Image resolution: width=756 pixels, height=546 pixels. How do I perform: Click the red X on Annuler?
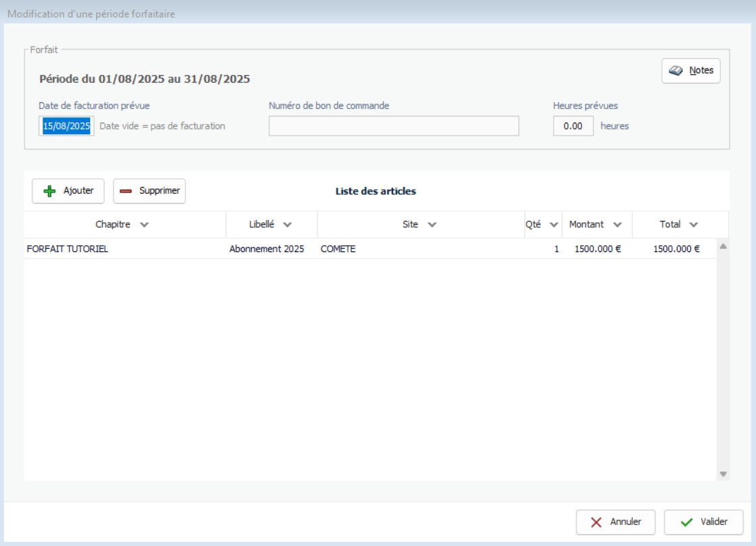tap(596, 522)
